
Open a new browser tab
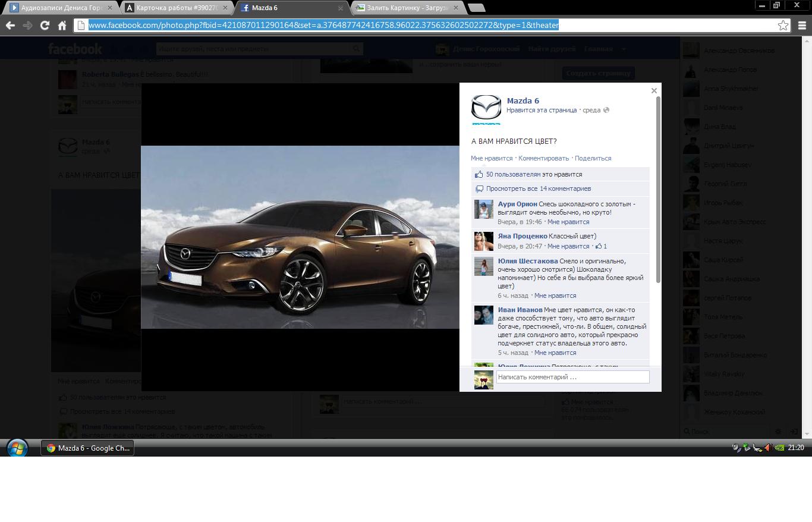coord(476,8)
